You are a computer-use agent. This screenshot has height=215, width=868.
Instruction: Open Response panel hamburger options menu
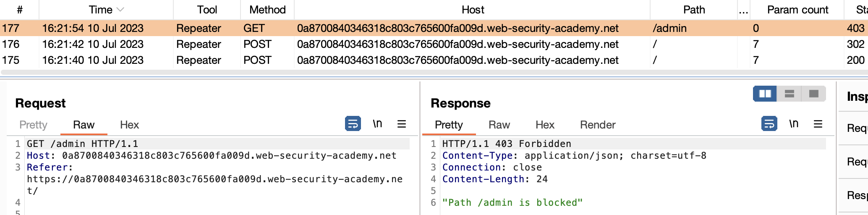[818, 124]
